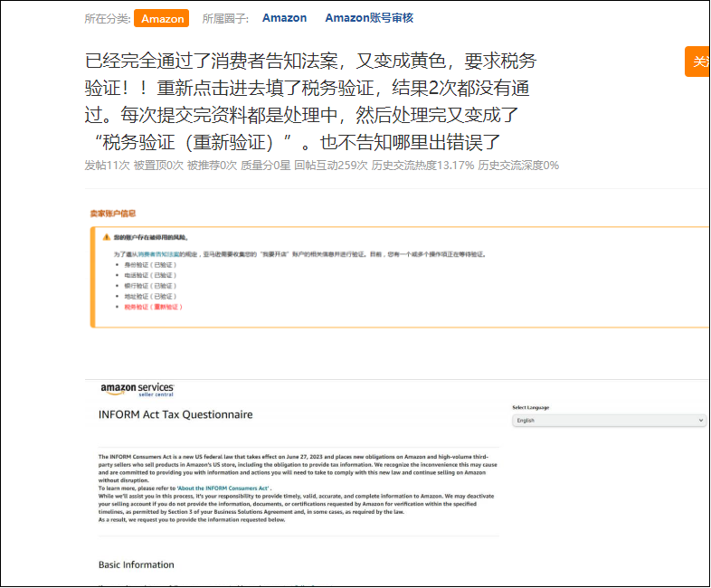Open the 消费者告知法案 link in warning box
Image resolution: width=711 pixels, height=588 pixels.
pyautogui.click(x=158, y=254)
